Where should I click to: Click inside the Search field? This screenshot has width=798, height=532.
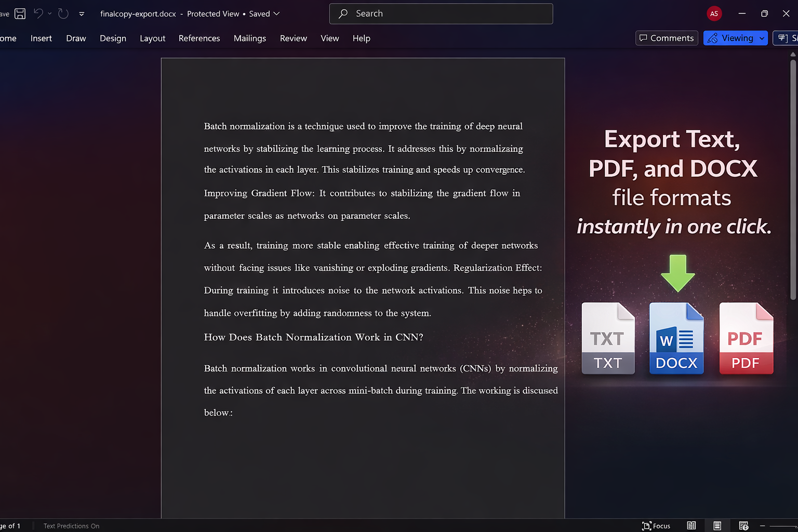point(441,14)
